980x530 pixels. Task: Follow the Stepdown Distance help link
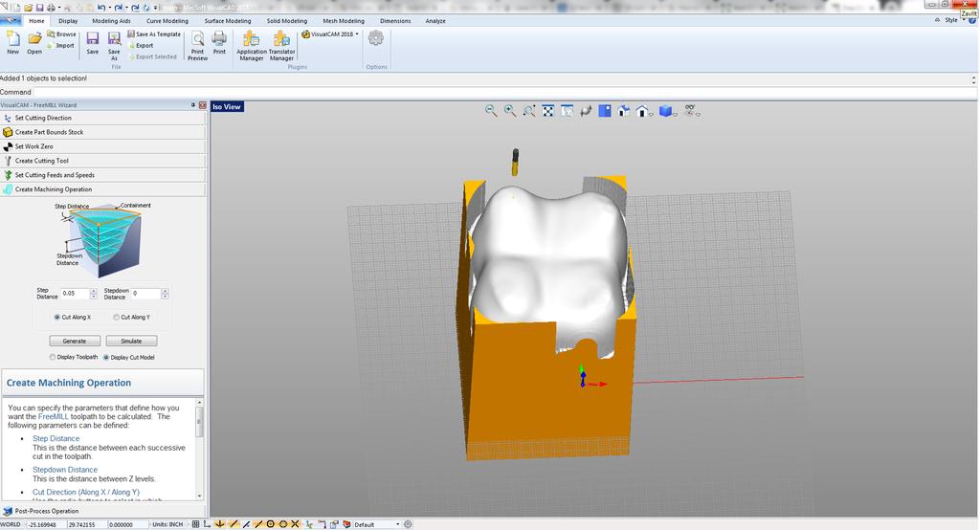[x=65, y=470]
